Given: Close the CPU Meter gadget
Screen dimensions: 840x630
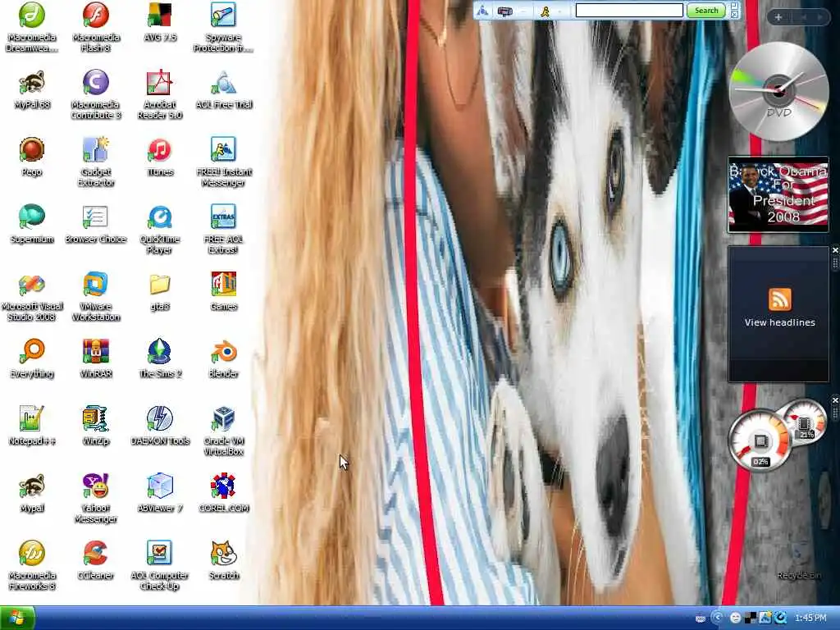Looking at the screenshot, I should tap(834, 400).
